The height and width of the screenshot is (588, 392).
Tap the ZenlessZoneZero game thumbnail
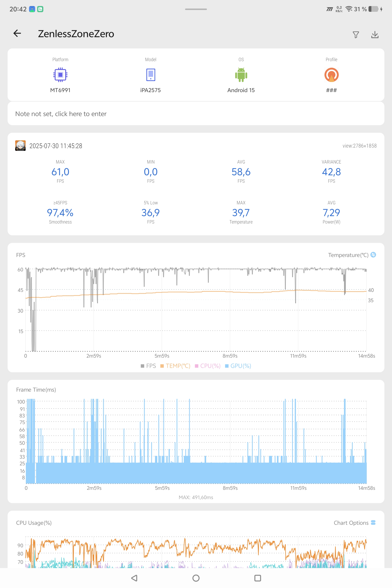pyautogui.click(x=21, y=145)
